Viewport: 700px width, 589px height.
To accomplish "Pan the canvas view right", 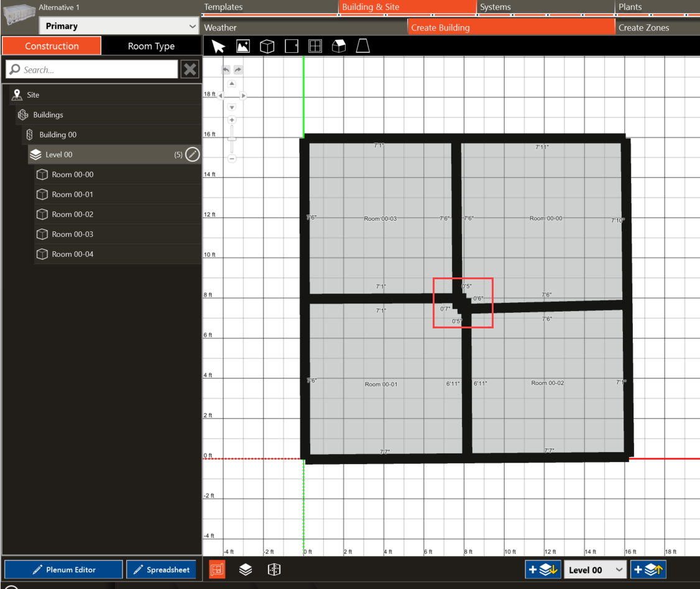I will click(243, 96).
